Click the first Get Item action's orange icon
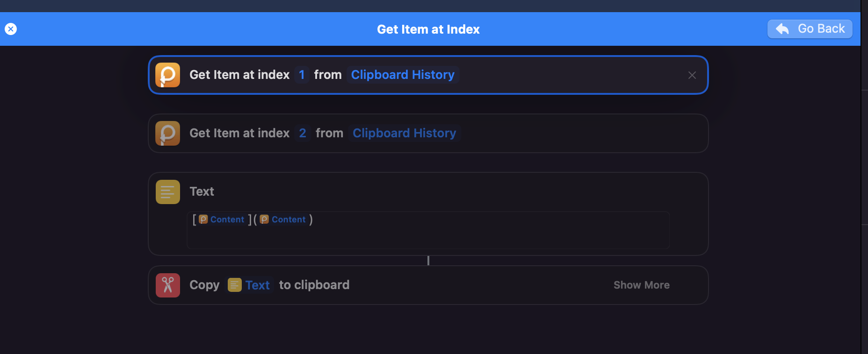This screenshot has width=868, height=354. click(x=167, y=75)
